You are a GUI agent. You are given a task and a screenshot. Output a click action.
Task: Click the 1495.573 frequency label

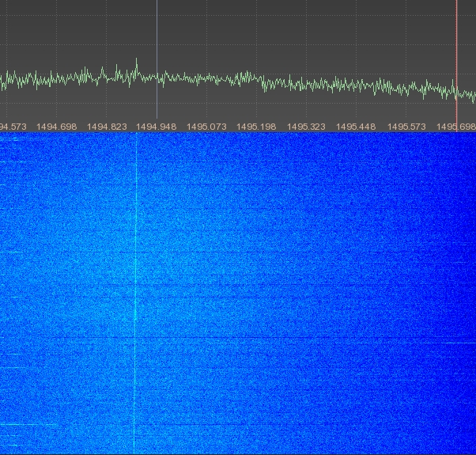406,127
